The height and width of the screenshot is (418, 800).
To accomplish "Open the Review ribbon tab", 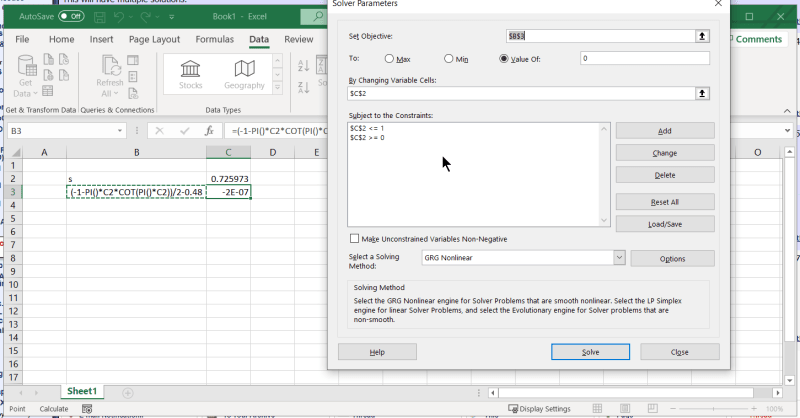I will click(298, 39).
